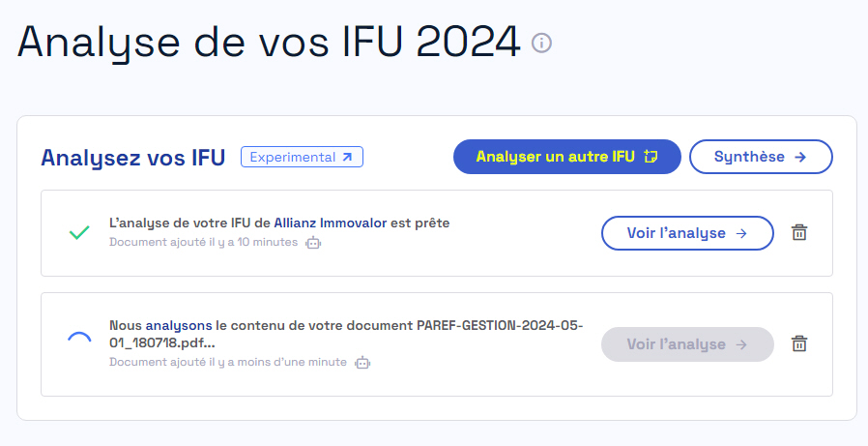This screenshot has height=446, width=868.
Task: Open the Synthèse view
Action: pyautogui.click(x=760, y=157)
